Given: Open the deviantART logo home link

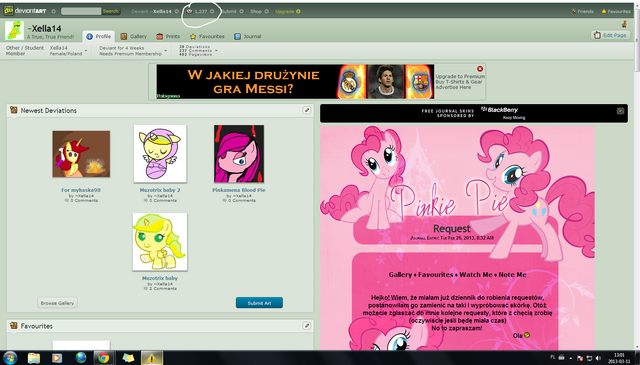Looking at the screenshot, I should point(25,11).
